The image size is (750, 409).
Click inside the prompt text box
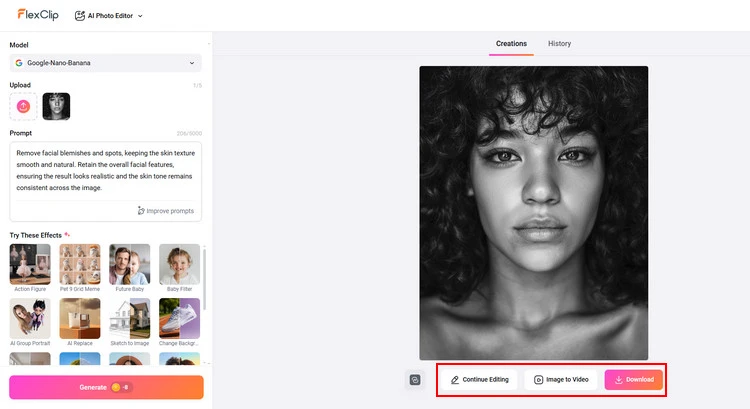[105, 175]
